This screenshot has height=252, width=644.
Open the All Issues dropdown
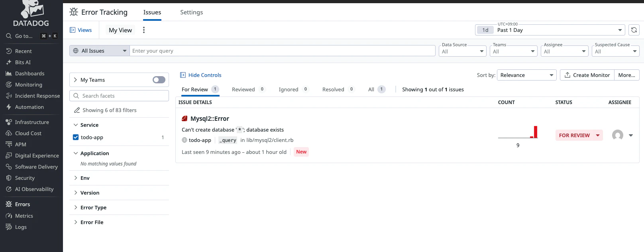(x=100, y=51)
